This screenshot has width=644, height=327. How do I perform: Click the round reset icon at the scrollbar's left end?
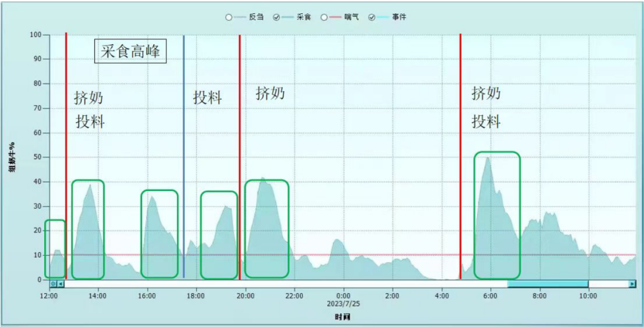coord(54,283)
